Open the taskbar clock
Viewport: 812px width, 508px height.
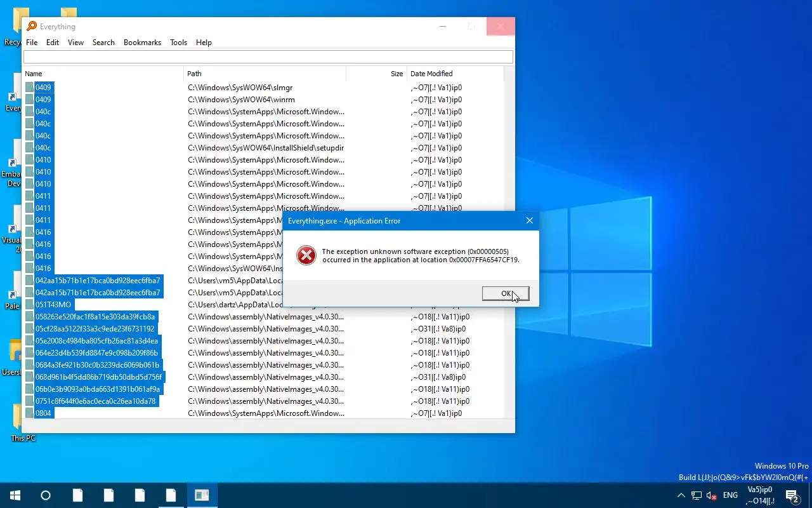coord(760,495)
